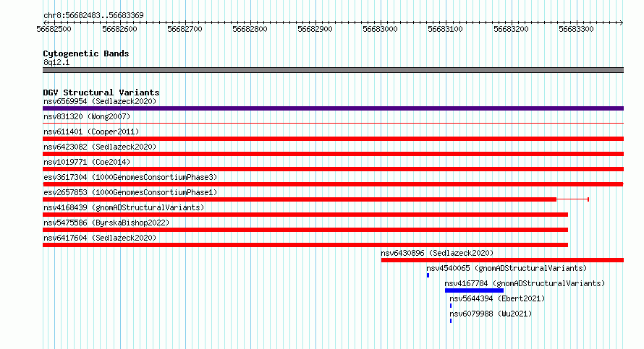The height and width of the screenshot is (349, 644).
Task: Click ruler position 56682700
Action: pyautogui.click(x=185, y=29)
